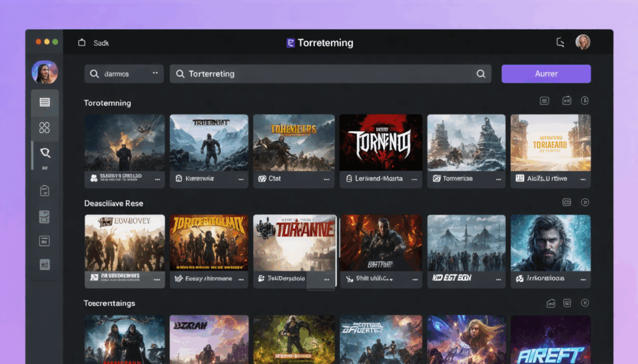
Task: Open more options for Kæremıig card
Action: click(x=241, y=179)
